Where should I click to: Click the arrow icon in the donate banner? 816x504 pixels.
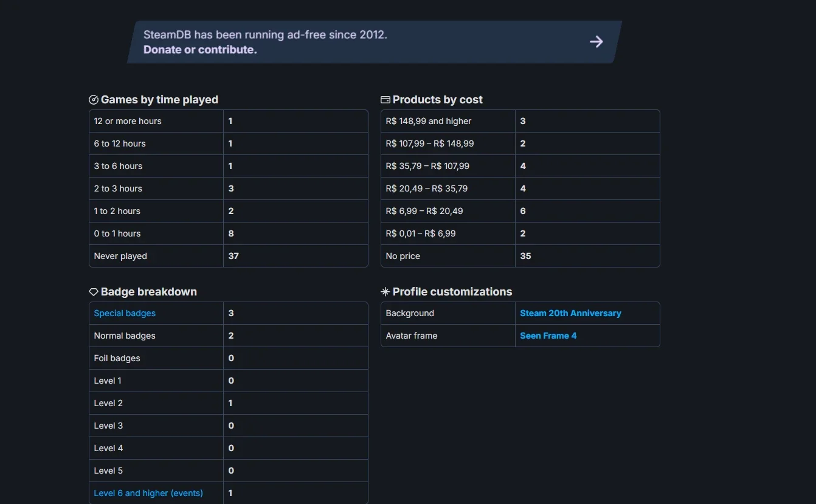(x=596, y=41)
